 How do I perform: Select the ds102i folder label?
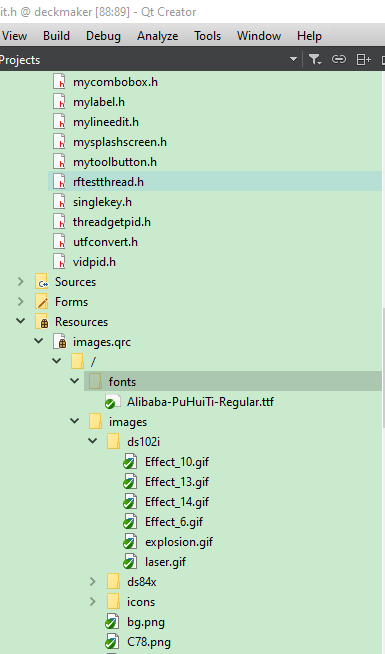pos(143,442)
